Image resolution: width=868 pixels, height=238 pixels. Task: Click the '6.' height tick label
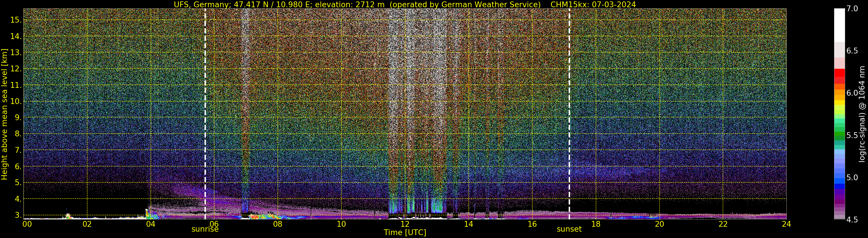[18, 166]
